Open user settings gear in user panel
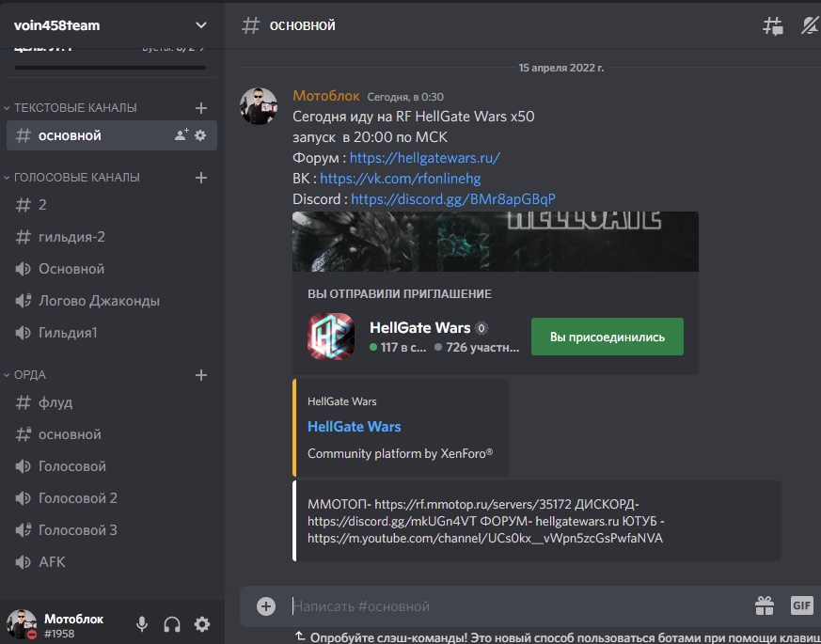This screenshot has width=821, height=644. coord(202,623)
